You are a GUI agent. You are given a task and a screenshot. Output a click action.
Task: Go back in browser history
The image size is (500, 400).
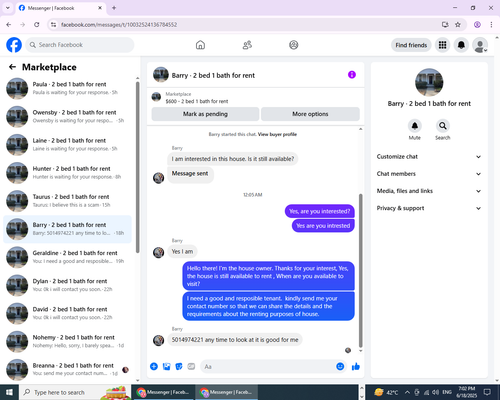9,24
